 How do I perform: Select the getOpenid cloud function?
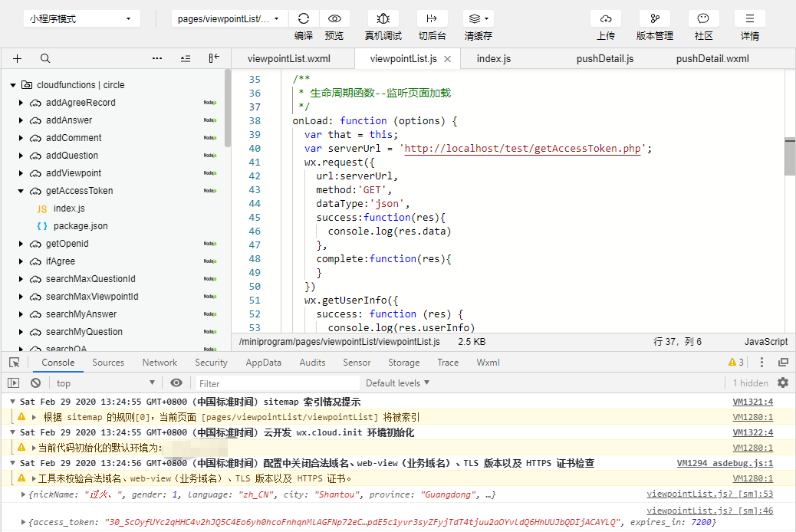click(x=67, y=244)
